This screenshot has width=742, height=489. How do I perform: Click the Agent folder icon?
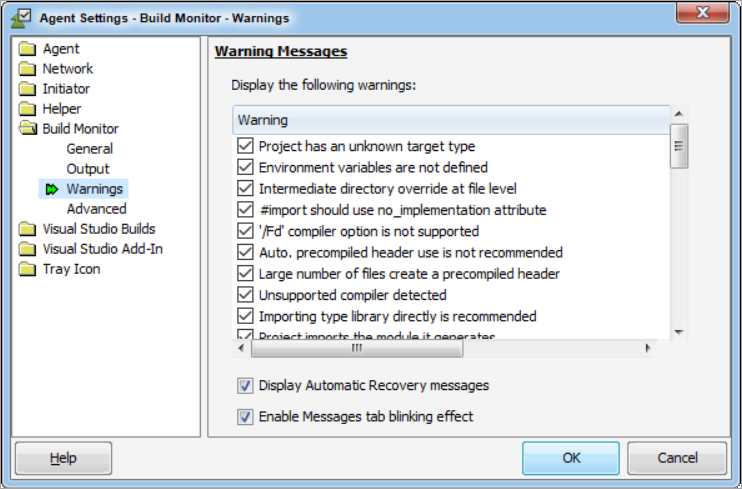coord(27,49)
